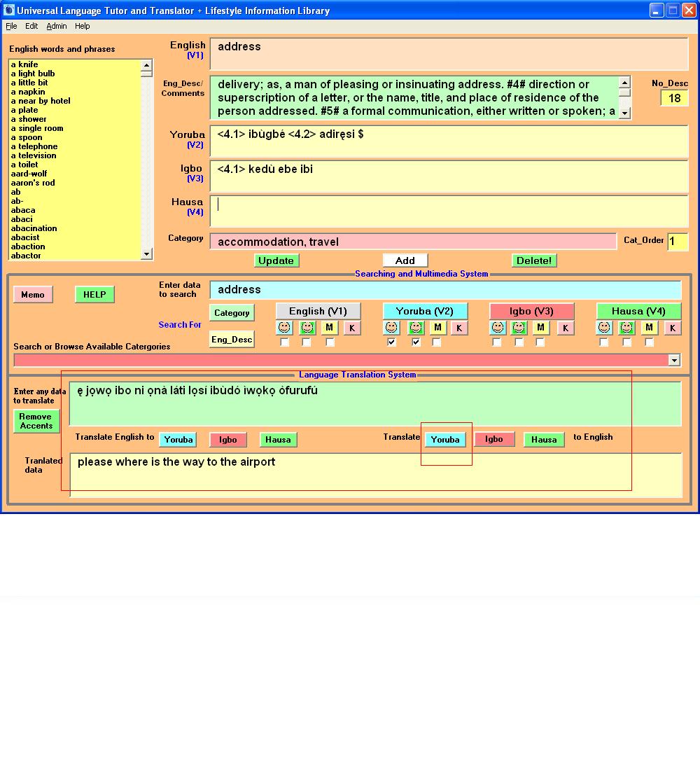
Task: Uncheck the first checkbox under Yoruba (V2)
Action: 392,342
